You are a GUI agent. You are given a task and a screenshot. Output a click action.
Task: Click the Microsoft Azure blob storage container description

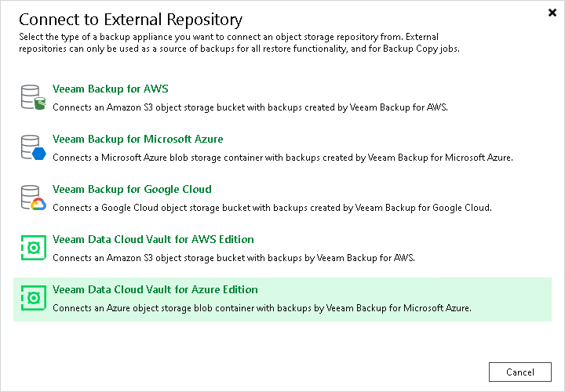click(282, 158)
